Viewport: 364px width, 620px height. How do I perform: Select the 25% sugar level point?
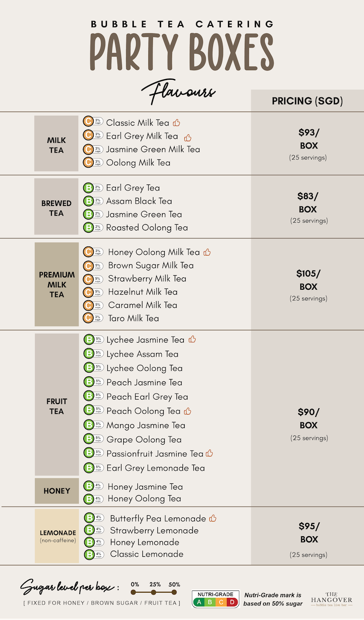click(x=154, y=592)
